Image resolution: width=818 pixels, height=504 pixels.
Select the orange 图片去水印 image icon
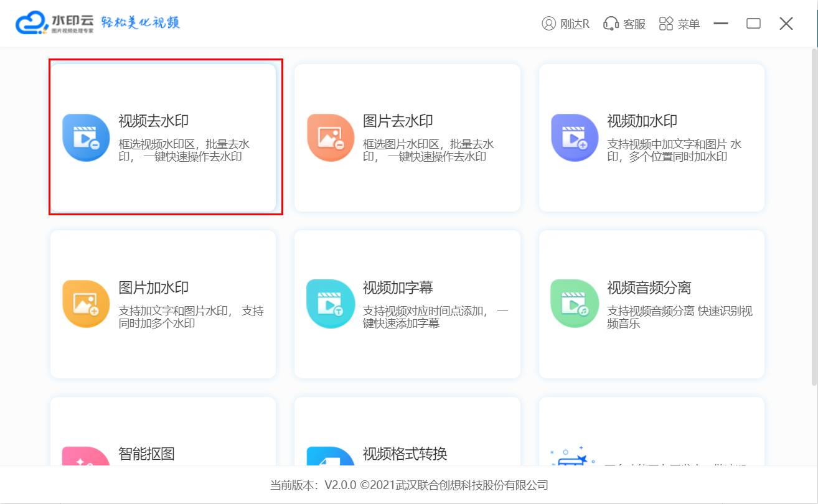330,138
